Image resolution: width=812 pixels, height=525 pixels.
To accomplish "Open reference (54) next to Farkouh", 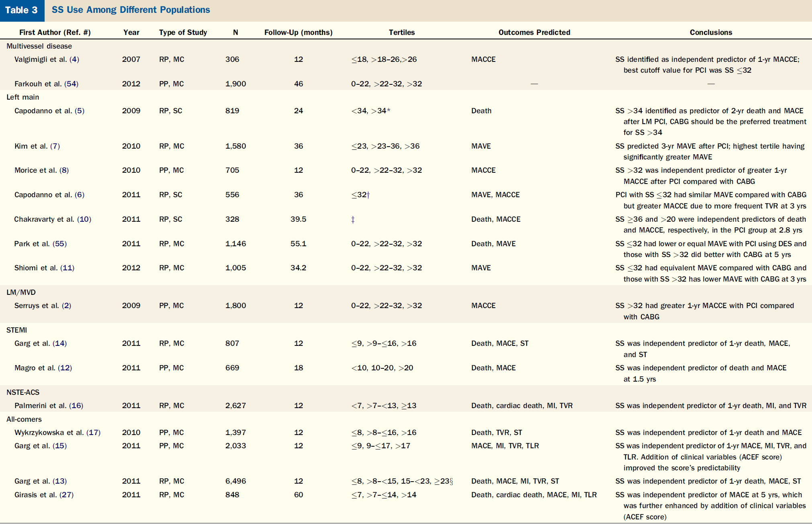I will point(72,84).
